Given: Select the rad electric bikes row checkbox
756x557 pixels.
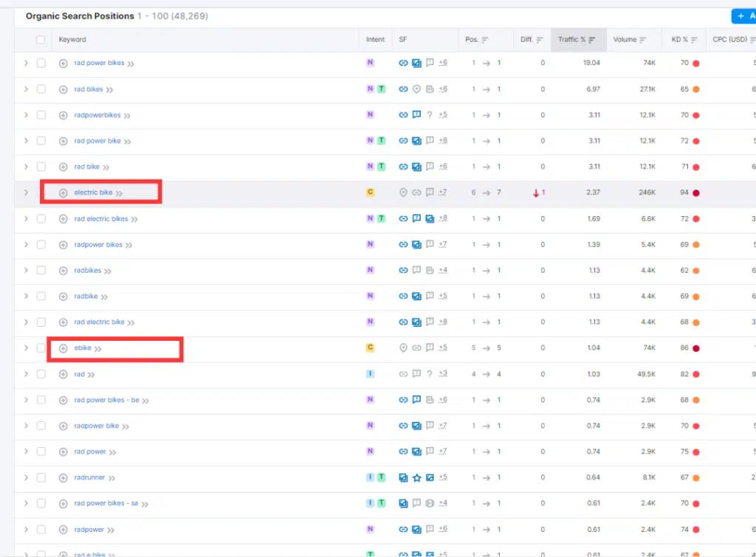Looking at the screenshot, I should point(41,219).
